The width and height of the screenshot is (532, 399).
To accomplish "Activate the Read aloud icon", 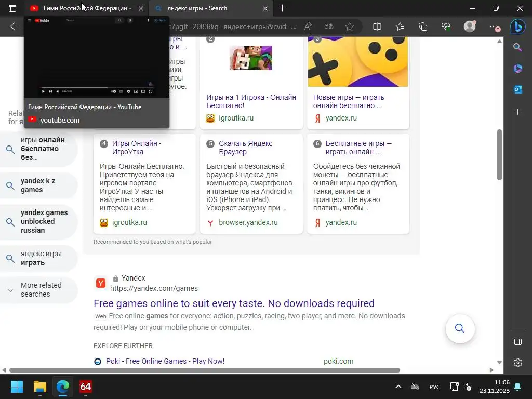I will point(308,26).
